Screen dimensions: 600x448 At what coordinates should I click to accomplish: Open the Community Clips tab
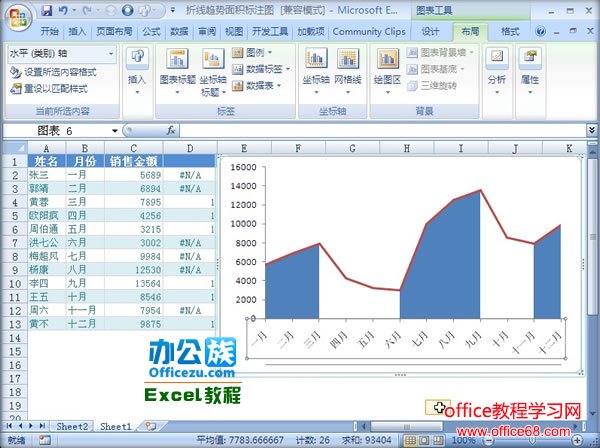369,31
